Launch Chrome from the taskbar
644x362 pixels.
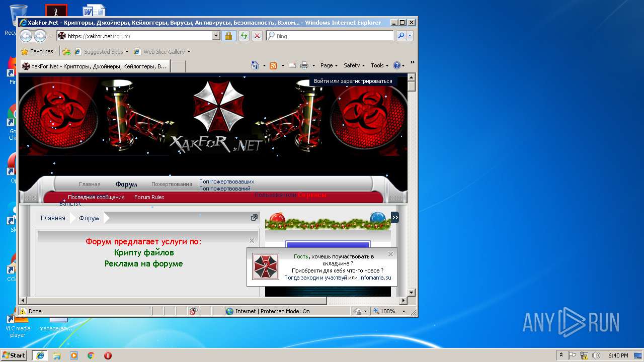(x=91, y=355)
